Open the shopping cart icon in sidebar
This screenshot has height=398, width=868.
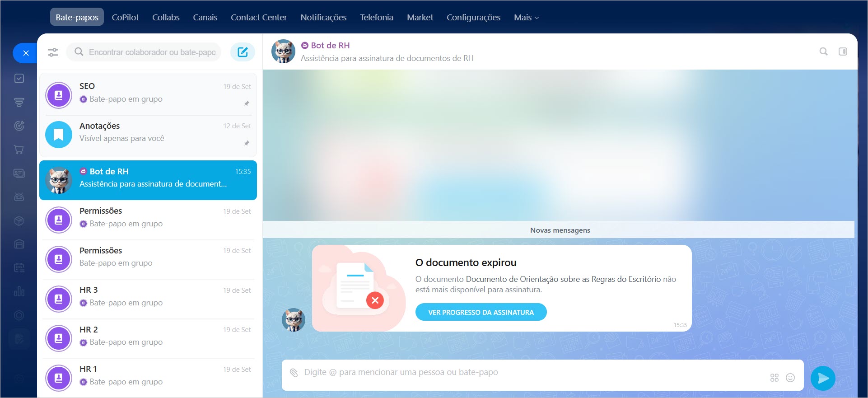(19, 150)
